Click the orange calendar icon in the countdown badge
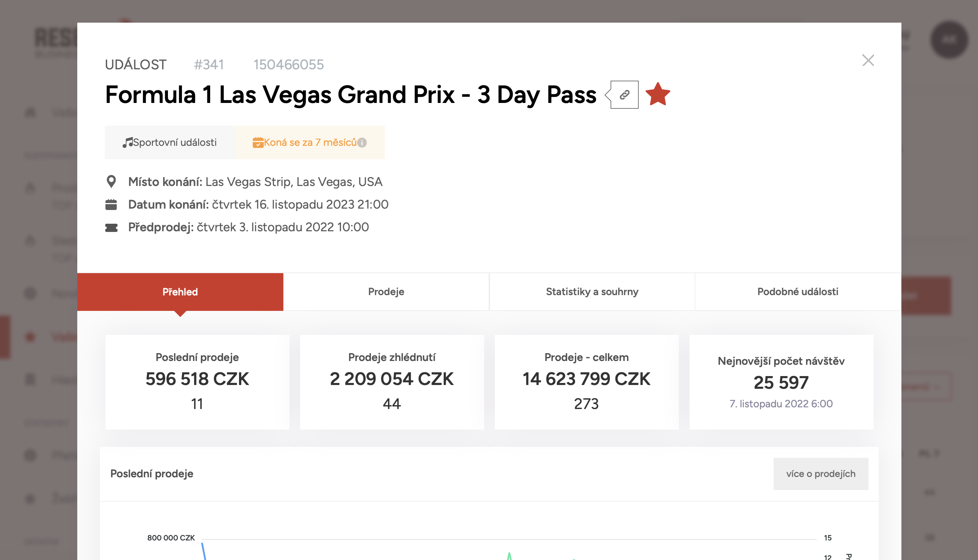Viewport: 978px width, 560px height. (258, 143)
